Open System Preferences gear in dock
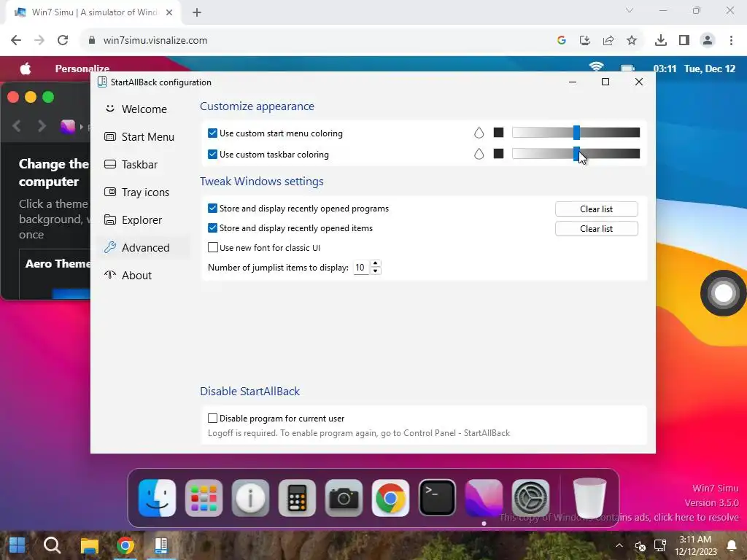747x560 pixels. tap(530, 498)
